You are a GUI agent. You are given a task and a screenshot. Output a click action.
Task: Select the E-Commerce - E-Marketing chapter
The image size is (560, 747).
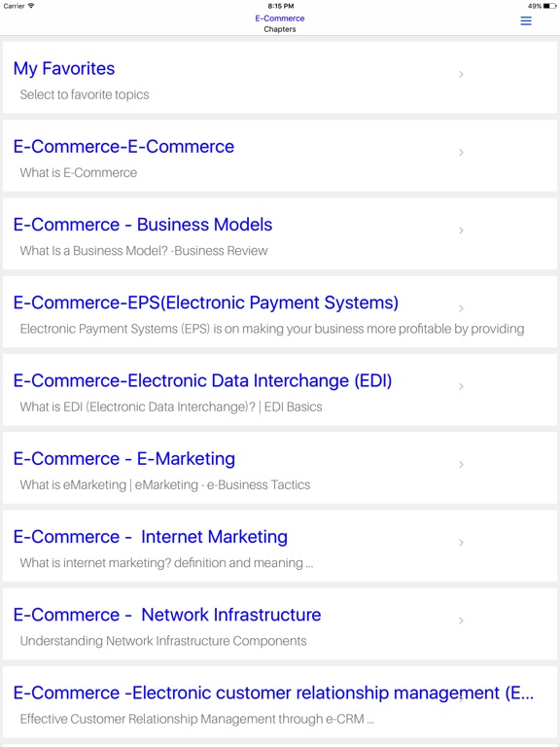pos(280,468)
